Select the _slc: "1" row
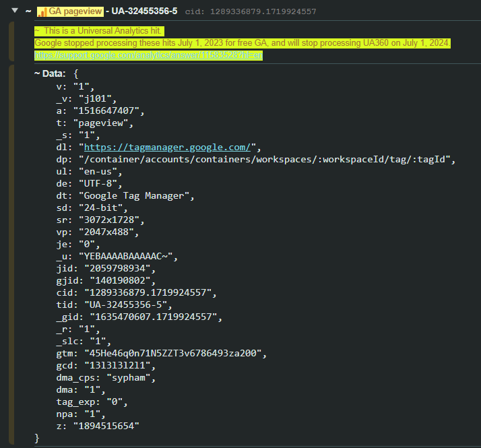Image resolution: width=481 pixels, height=448 pixels. pyautogui.click(x=84, y=341)
